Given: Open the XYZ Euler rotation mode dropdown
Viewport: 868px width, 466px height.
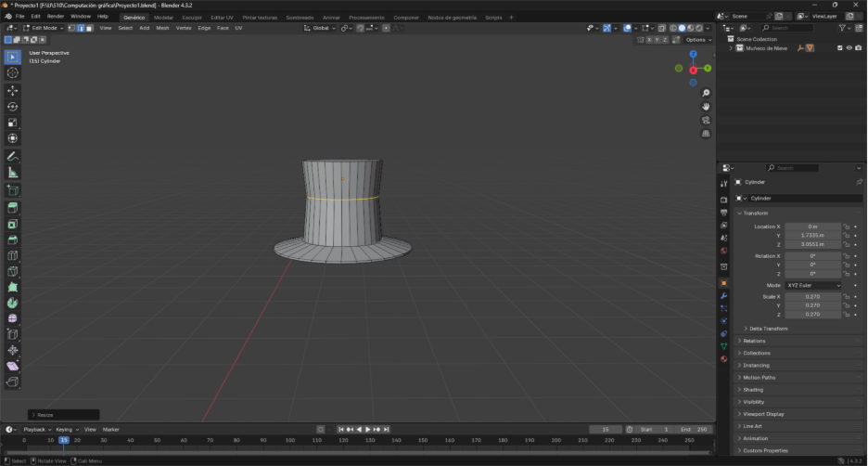Looking at the screenshot, I should pyautogui.click(x=813, y=285).
